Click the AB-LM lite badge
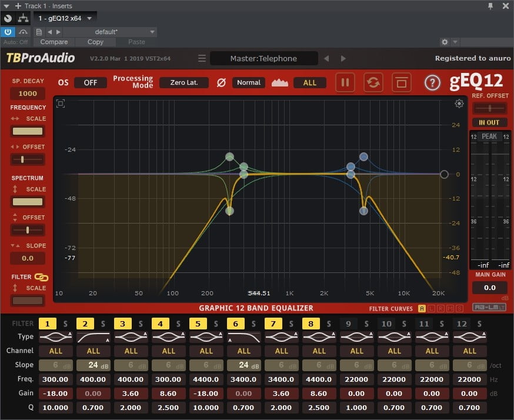Image resolution: width=514 pixels, height=420 pixels. (489, 307)
